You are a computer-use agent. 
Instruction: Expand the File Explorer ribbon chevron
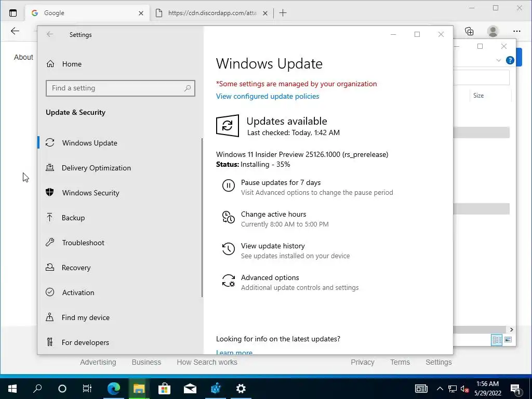coord(498,60)
